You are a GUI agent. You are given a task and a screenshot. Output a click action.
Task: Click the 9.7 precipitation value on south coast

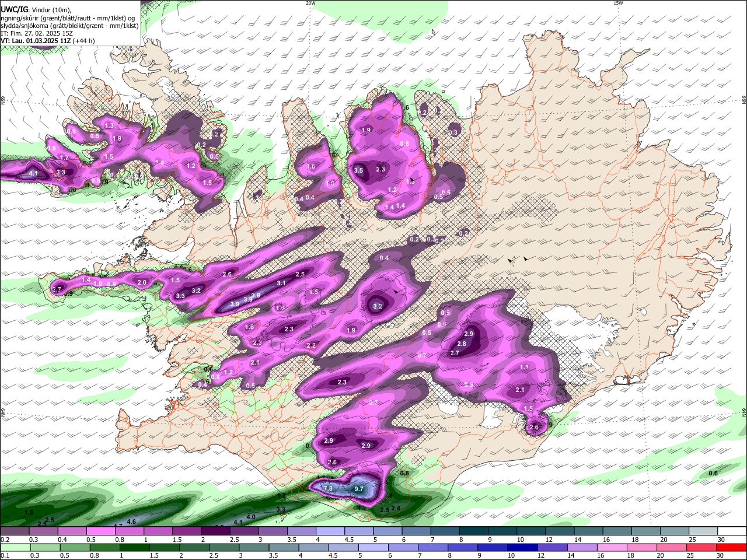359,489
